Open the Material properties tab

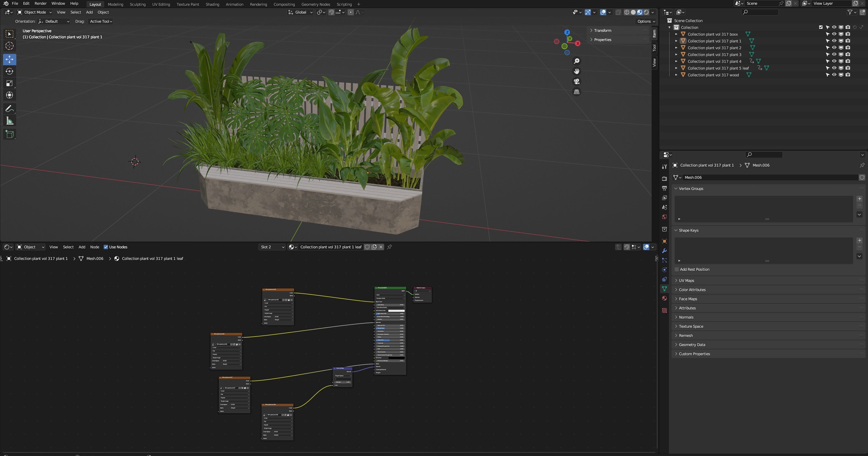664,298
